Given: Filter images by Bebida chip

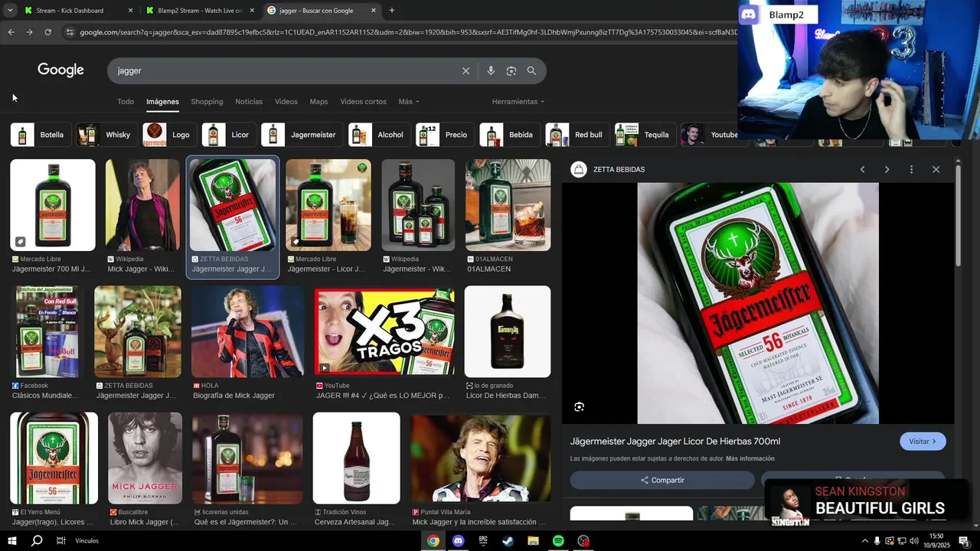Looking at the screenshot, I should pos(510,135).
